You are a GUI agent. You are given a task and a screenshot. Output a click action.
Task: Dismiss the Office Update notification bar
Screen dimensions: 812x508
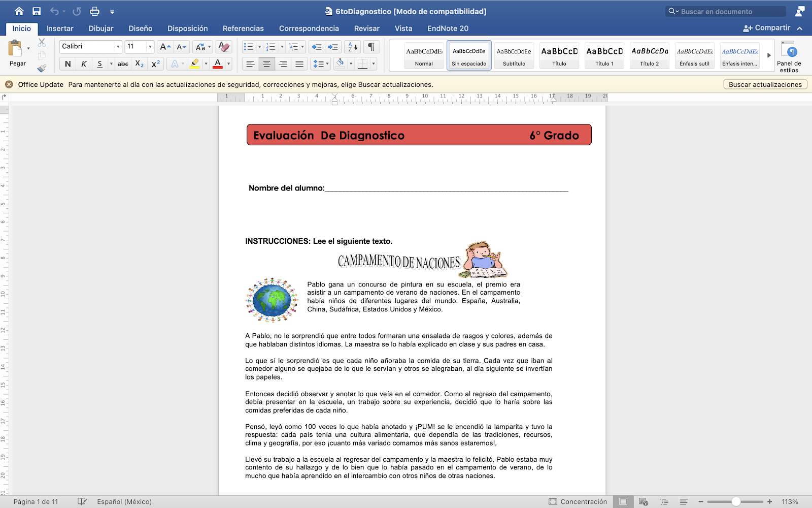9,84
